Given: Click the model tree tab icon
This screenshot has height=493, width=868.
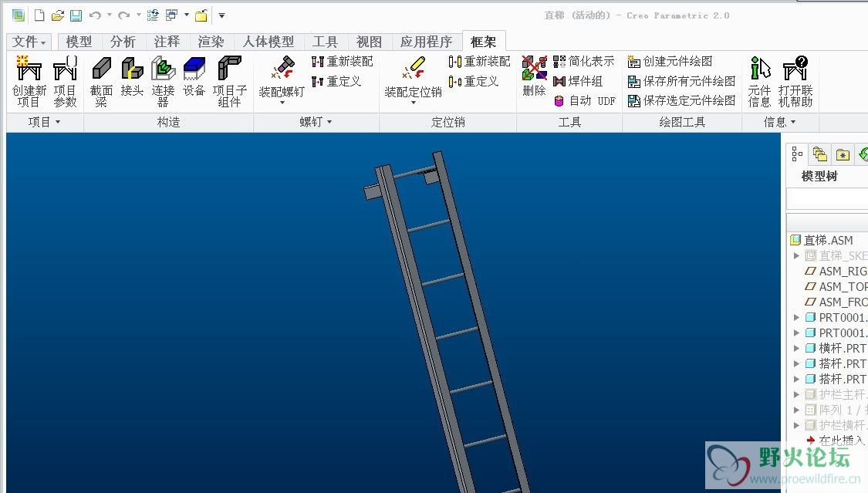Looking at the screenshot, I should click(x=797, y=154).
